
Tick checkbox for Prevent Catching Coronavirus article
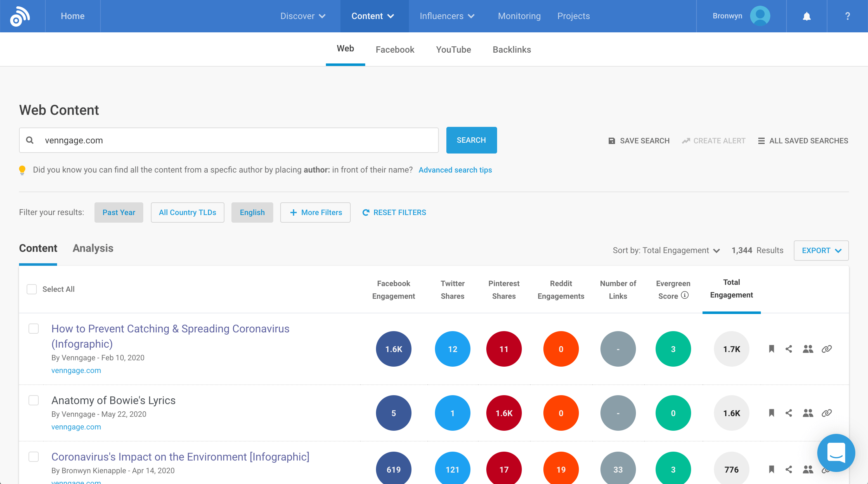pyautogui.click(x=34, y=329)
